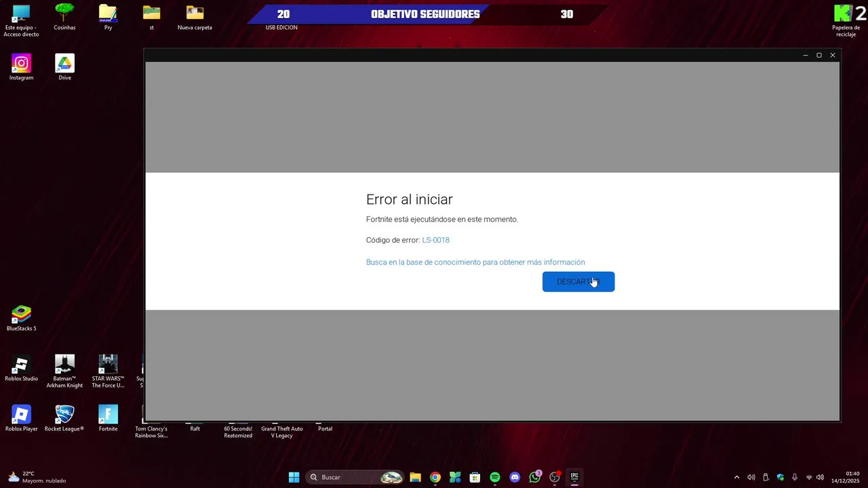Select the Raft desktop label
868x488 pixels.
(x=195, y=428)
